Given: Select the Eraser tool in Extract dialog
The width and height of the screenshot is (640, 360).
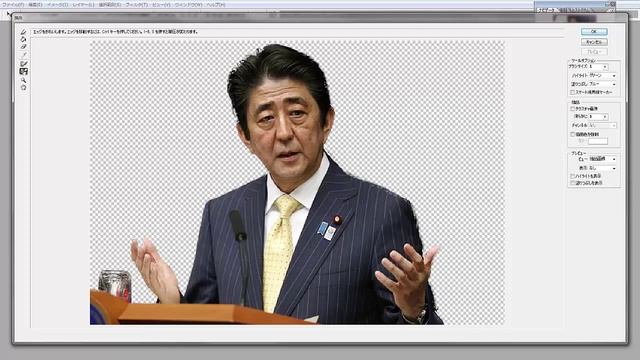Looking at the screenshot, I should coord(23,47).
